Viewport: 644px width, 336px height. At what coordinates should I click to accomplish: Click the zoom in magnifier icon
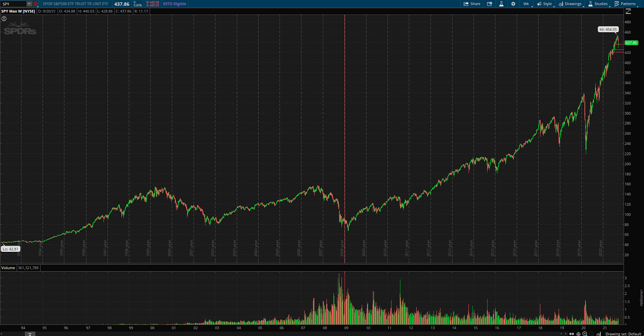point(585,334)
